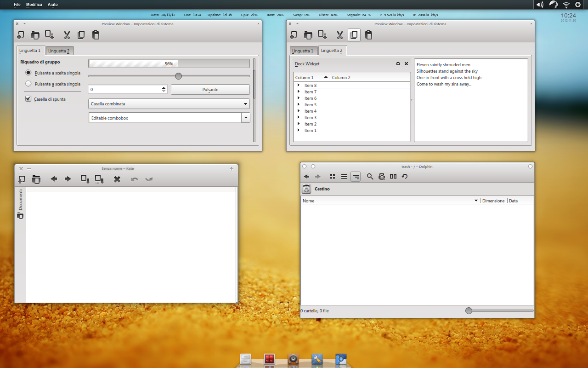Sort tree by Column 2 header
This screenshot has height=368, width=588.
click(x=370, y=77)
